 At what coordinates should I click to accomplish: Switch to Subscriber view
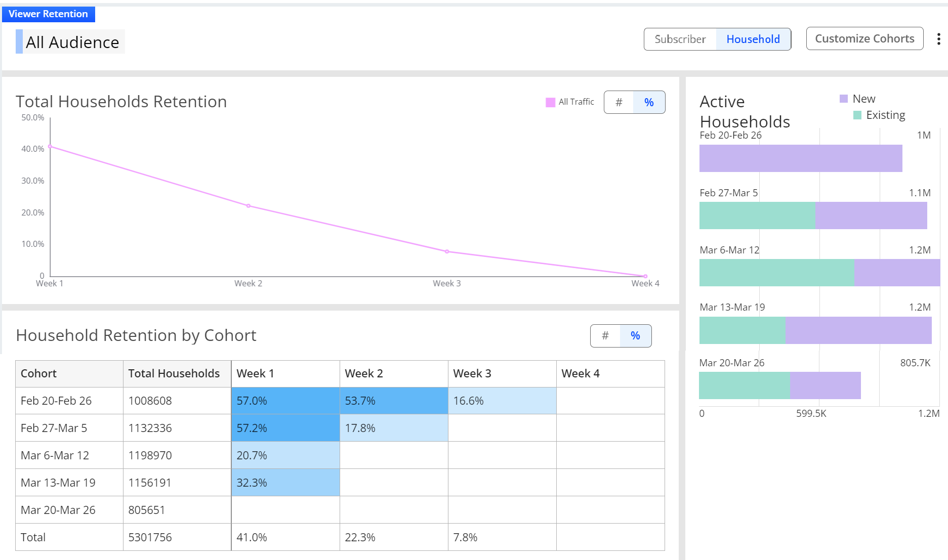[680, 39]
